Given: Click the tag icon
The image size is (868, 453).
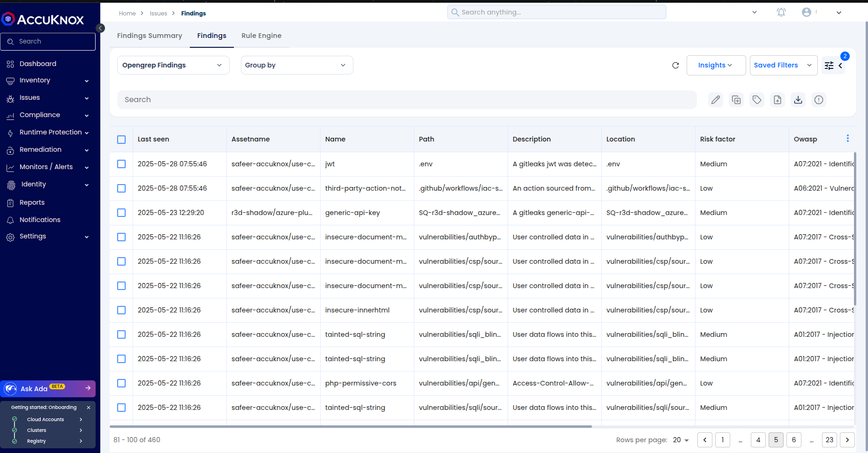Looking at the screenshot, I should click(x=757, y=100).
